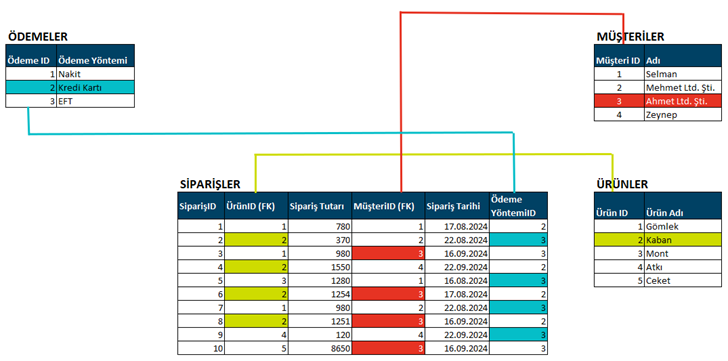Select the red Ahmet Ltd. Şti. row
728x361 pixels.
pos(658,101)
